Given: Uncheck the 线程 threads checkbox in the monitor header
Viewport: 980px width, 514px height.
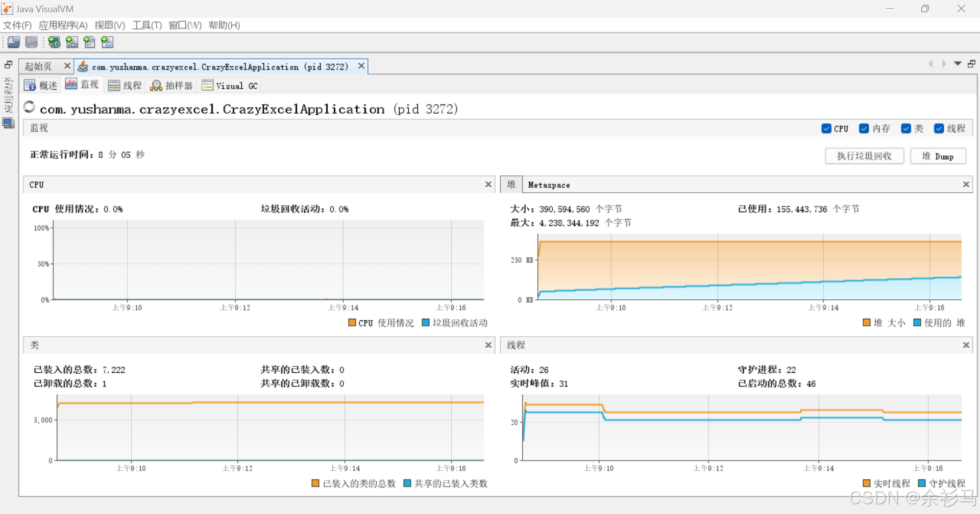Looking at the screenshot, I should coord(939,128).
